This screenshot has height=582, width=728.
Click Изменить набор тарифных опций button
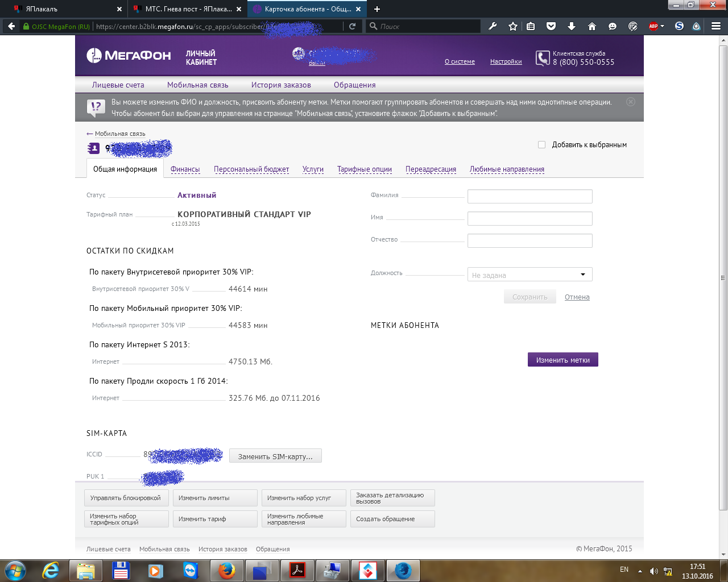pyautogui.click(x=126, y=519)
